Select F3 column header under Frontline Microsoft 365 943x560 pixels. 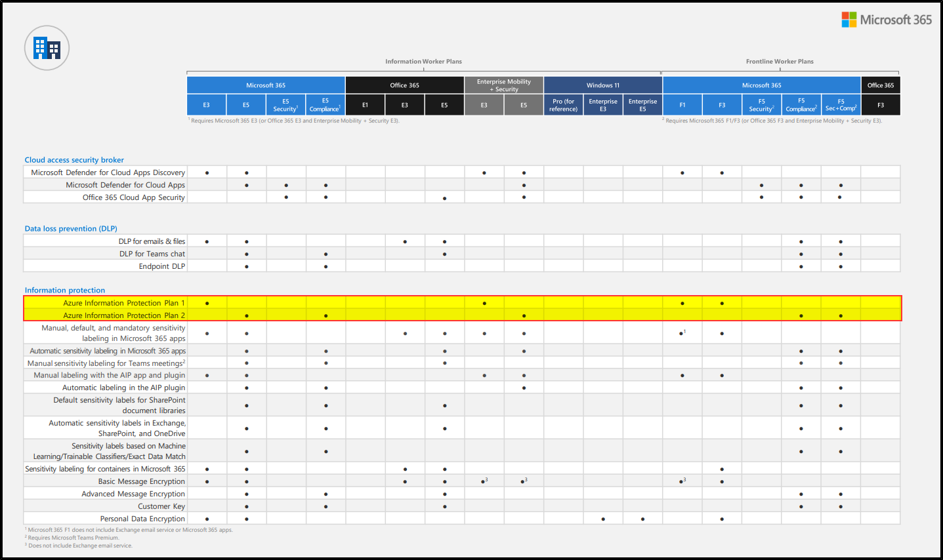coord(722,105)
